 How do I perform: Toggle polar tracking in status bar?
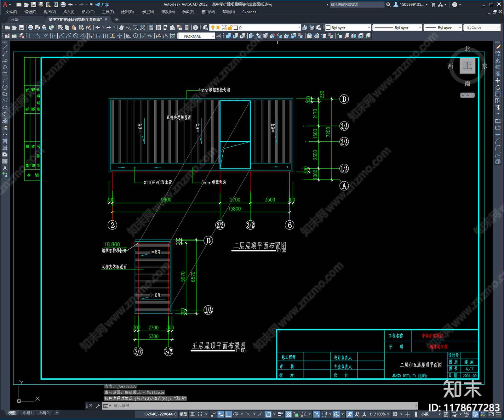click(236, 414)
